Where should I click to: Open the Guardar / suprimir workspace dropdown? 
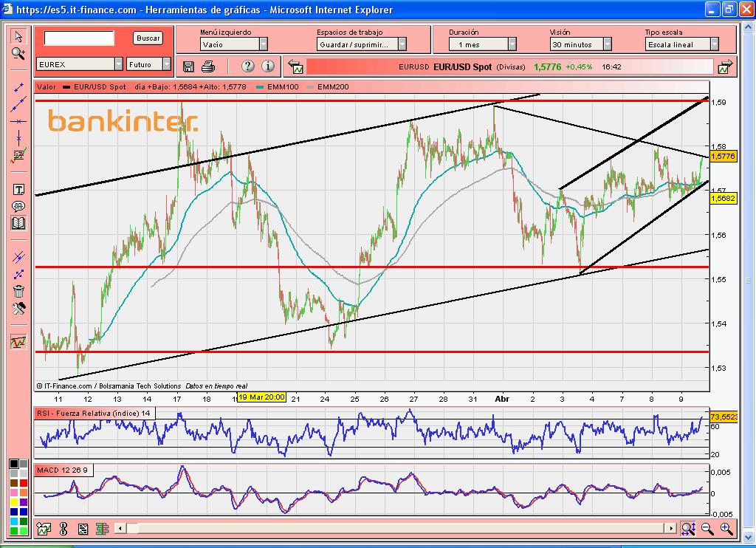pos(362,44)
